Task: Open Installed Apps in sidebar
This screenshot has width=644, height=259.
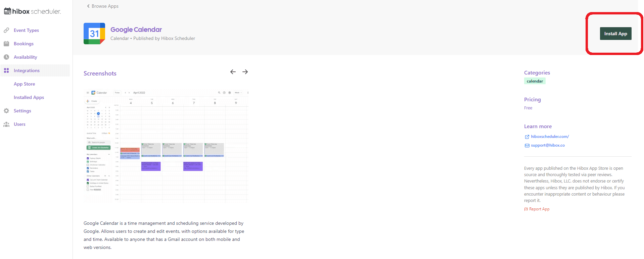Action: 29,97
